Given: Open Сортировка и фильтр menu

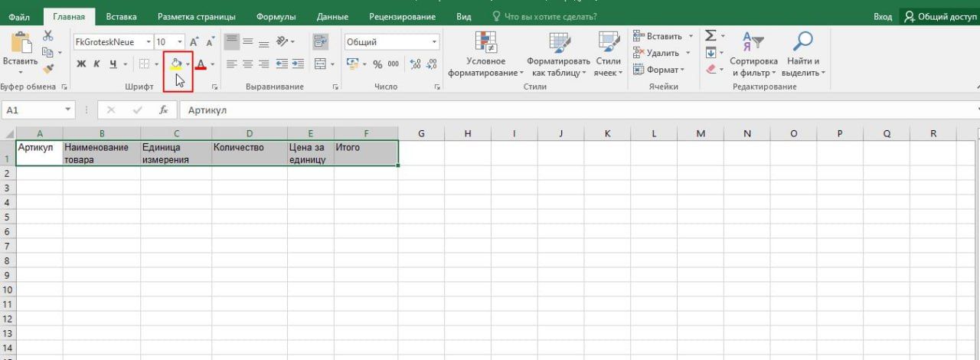Looking at the screenshot, I should (753, 54).
